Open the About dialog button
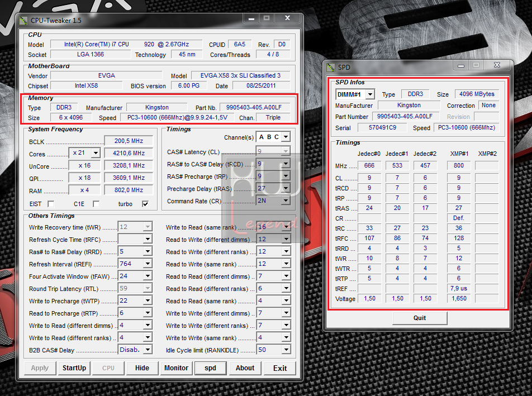 [x=245, y=368]
